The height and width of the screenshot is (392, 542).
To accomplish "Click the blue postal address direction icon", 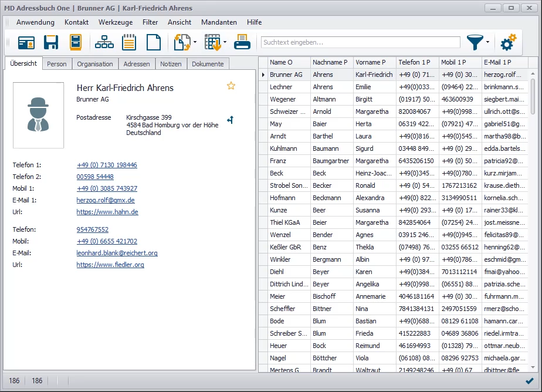I will coord(231,120).
